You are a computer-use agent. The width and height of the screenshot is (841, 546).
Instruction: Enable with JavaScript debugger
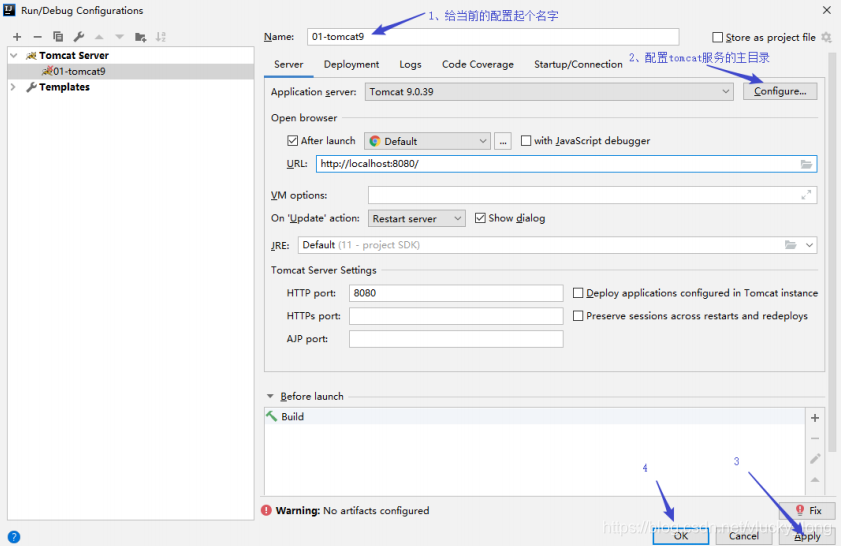coord(526,141)
